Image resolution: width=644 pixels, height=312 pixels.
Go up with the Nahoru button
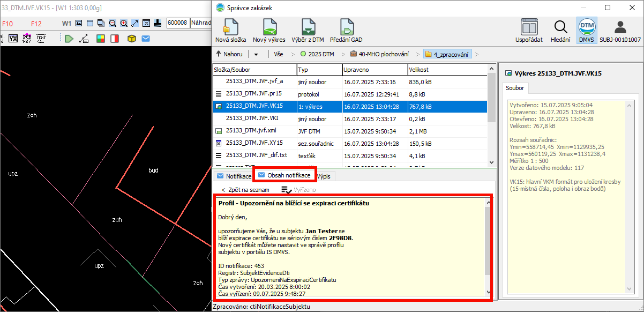point(229,54)
